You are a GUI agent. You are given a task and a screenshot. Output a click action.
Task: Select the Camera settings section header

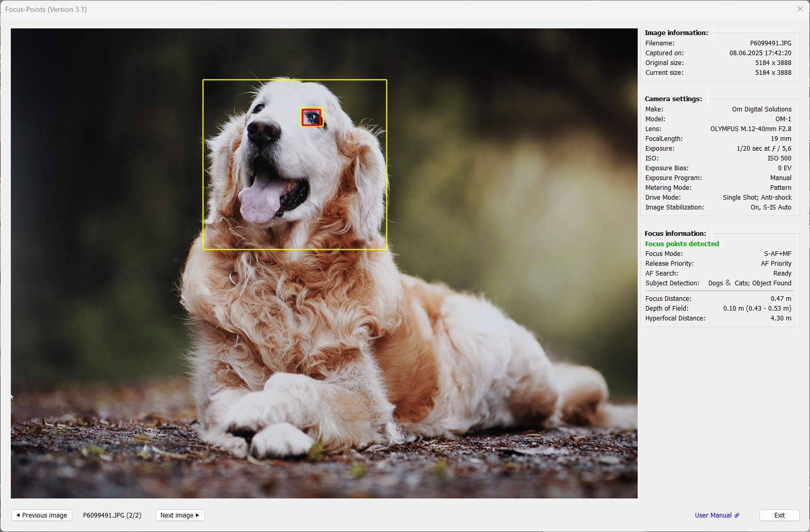point(673,99)
